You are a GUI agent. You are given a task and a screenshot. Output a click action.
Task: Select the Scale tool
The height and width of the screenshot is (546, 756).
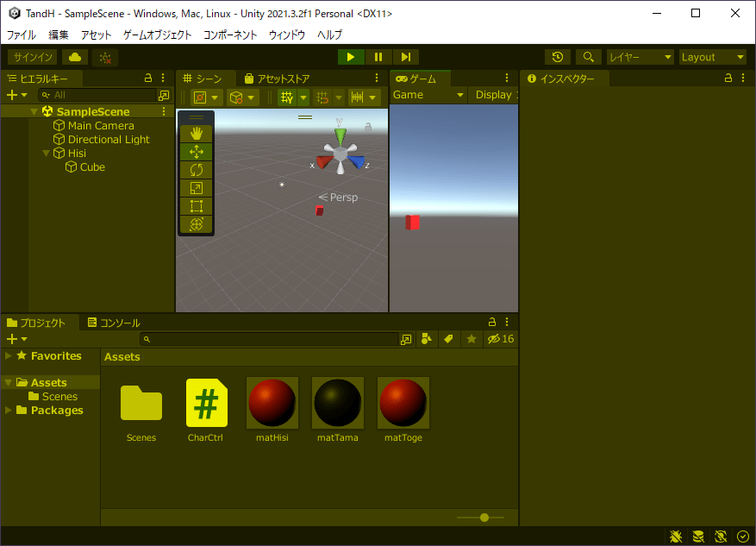[197, 188]
